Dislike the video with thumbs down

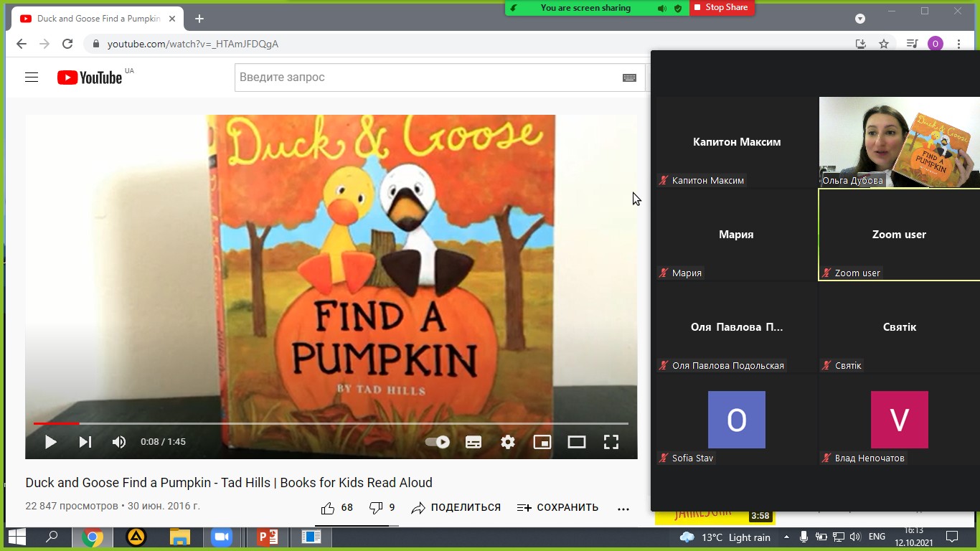point(376,508)
